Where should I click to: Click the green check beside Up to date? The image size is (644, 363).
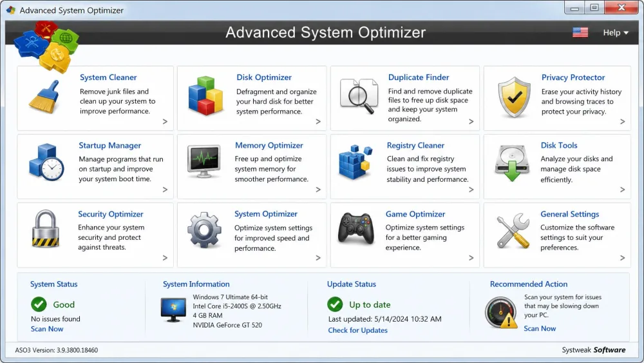335,304
